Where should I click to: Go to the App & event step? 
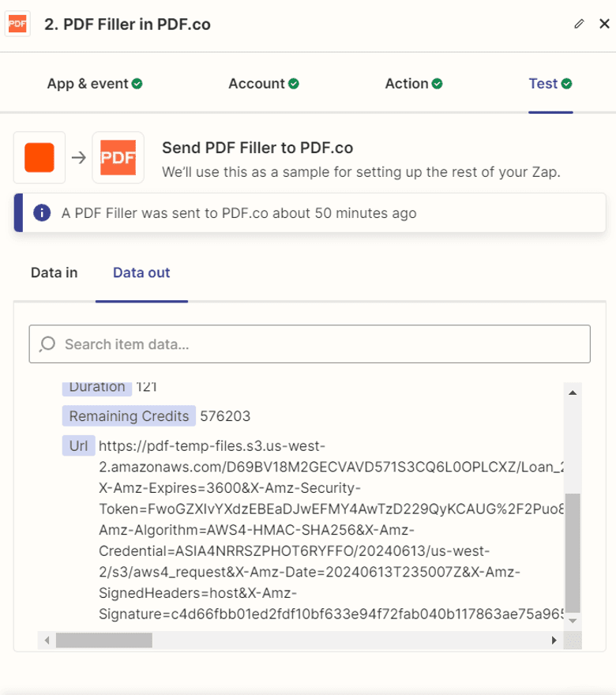pyautogui.click(x=88, y=83)
